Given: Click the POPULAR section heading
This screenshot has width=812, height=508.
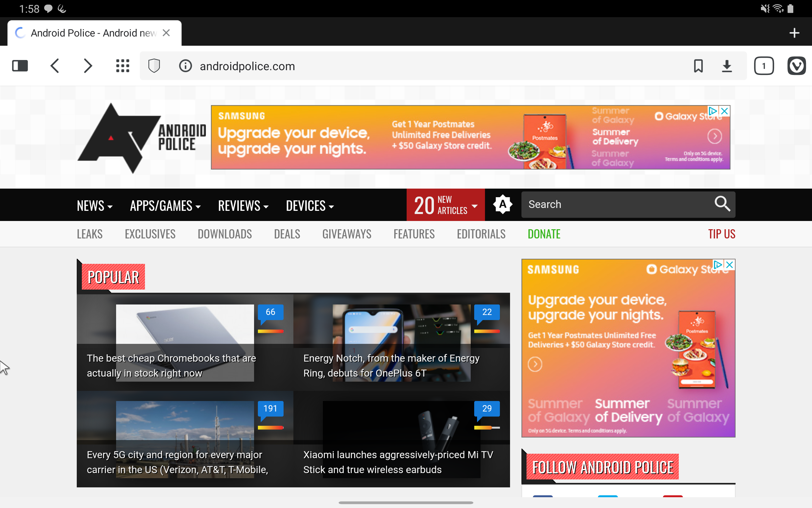Looking at the screenshot, I should 113,277.
